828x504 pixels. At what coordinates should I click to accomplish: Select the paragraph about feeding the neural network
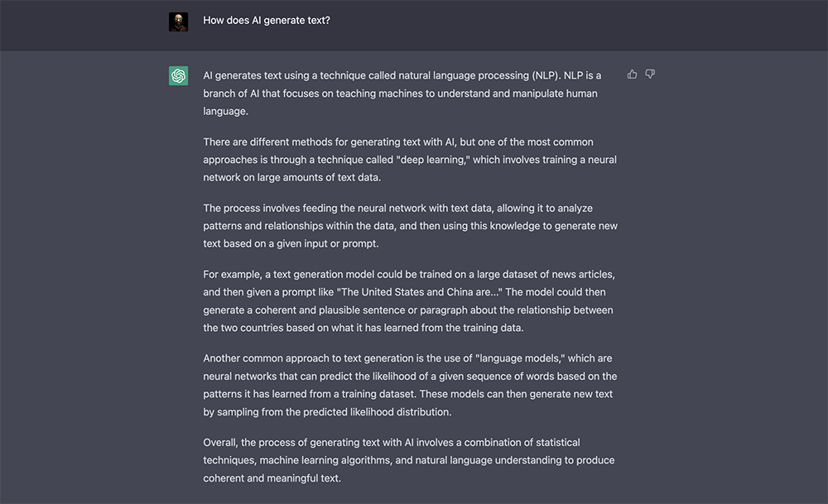410,225
